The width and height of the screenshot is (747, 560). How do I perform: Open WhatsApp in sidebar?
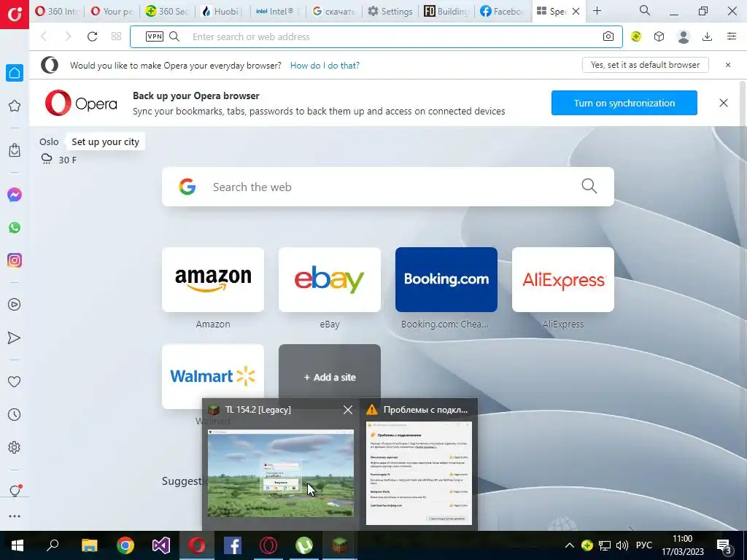click(15, 227)
